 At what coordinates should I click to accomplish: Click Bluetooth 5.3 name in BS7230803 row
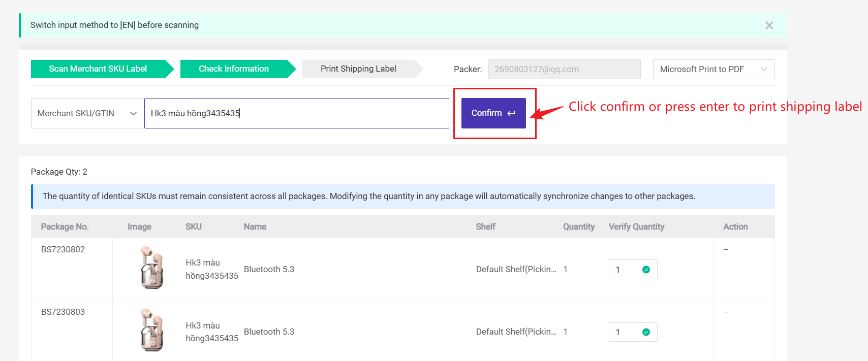(269, 332)
